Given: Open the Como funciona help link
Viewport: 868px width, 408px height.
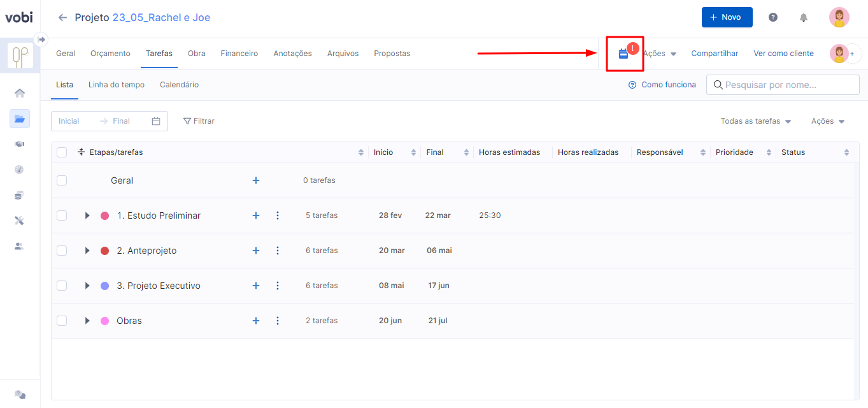Looking at the screenshot, I should pos(662,85).
